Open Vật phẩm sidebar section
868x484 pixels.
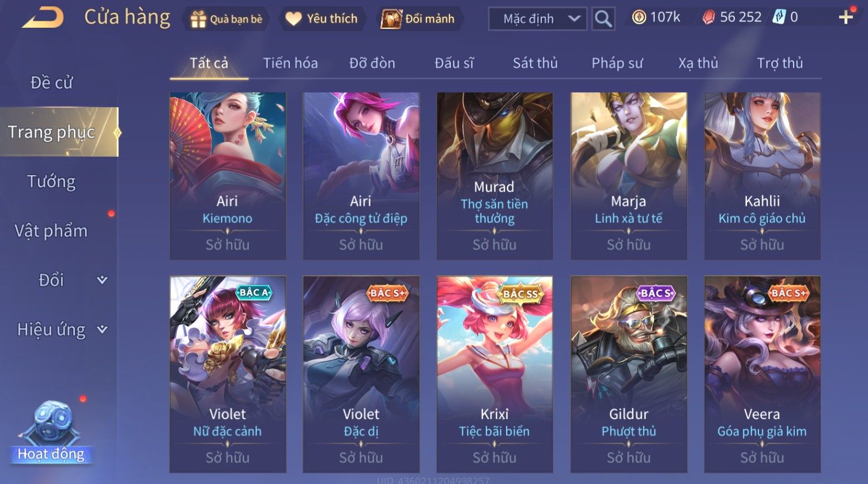tap(51, 231)
